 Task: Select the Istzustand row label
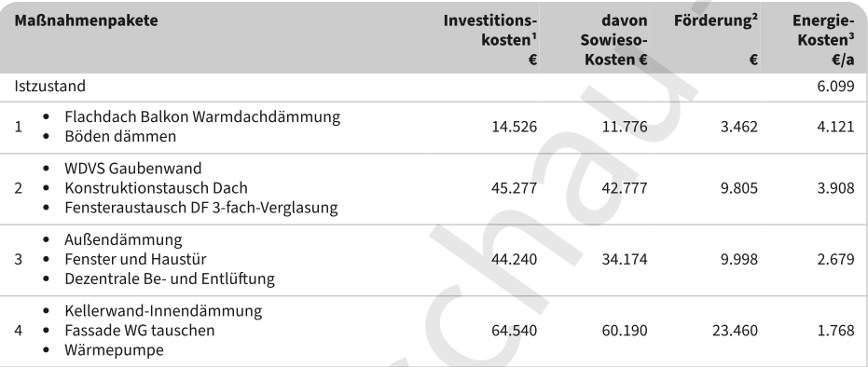point(49,87)
